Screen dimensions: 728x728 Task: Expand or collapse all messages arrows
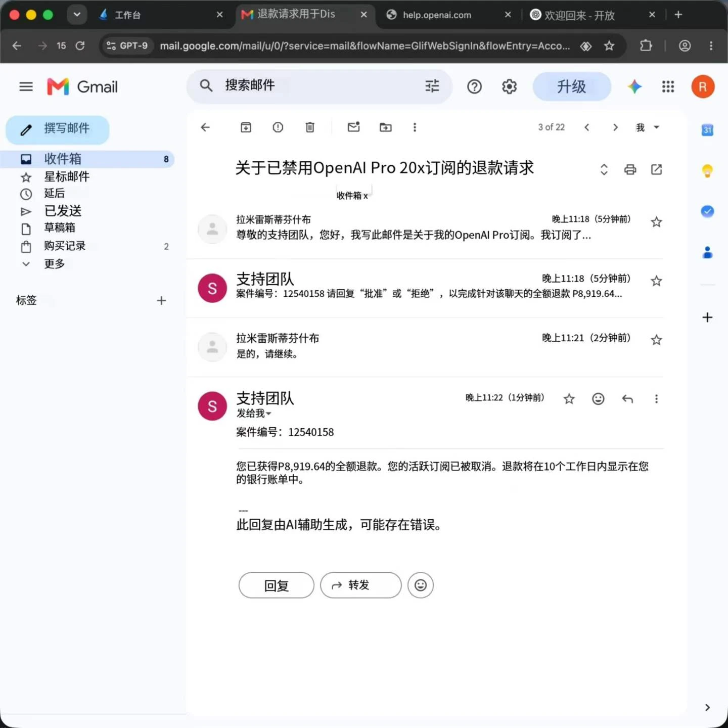pos(604,169)
